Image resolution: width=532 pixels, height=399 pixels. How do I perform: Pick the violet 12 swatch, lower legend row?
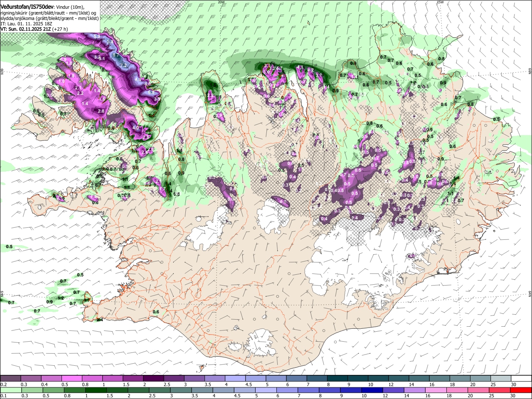[393, 390]
